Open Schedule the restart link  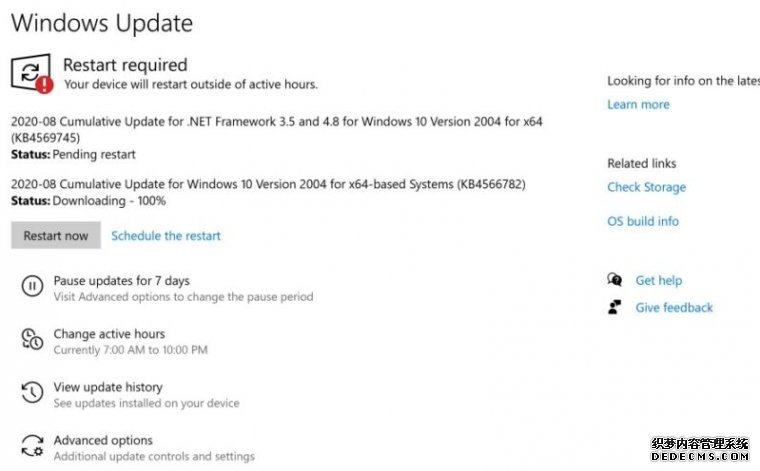pyautogui.click(x=166, y=236)
